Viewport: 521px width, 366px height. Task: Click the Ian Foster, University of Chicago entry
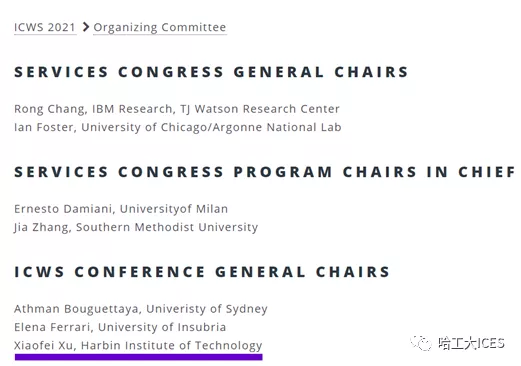click(x=178, y=127)
